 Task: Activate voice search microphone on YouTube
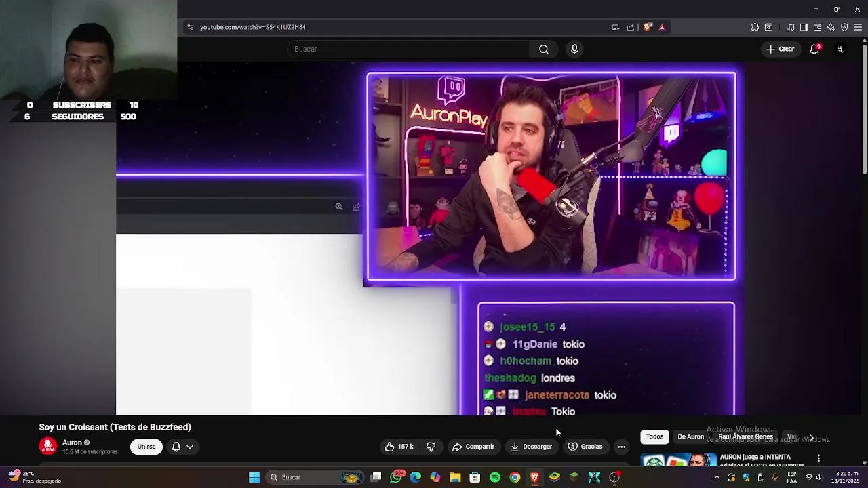tap(574, 49)
